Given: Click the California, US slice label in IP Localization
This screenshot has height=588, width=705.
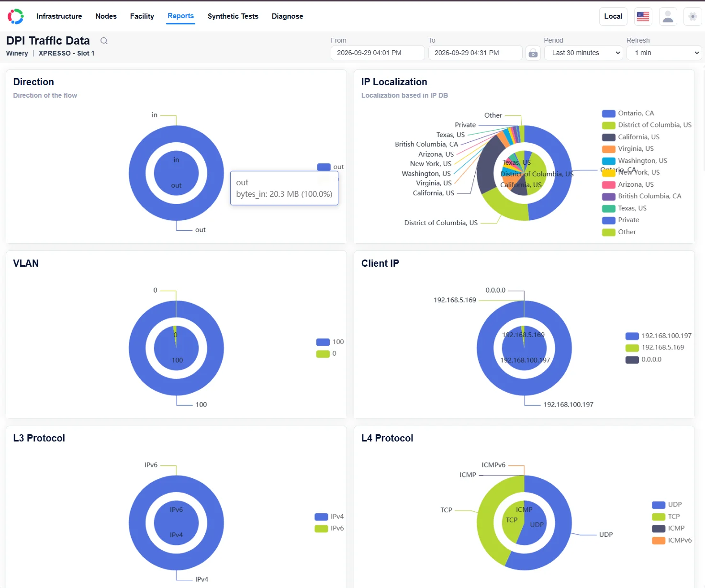Looking at the screenshot, I should point(434,193).
